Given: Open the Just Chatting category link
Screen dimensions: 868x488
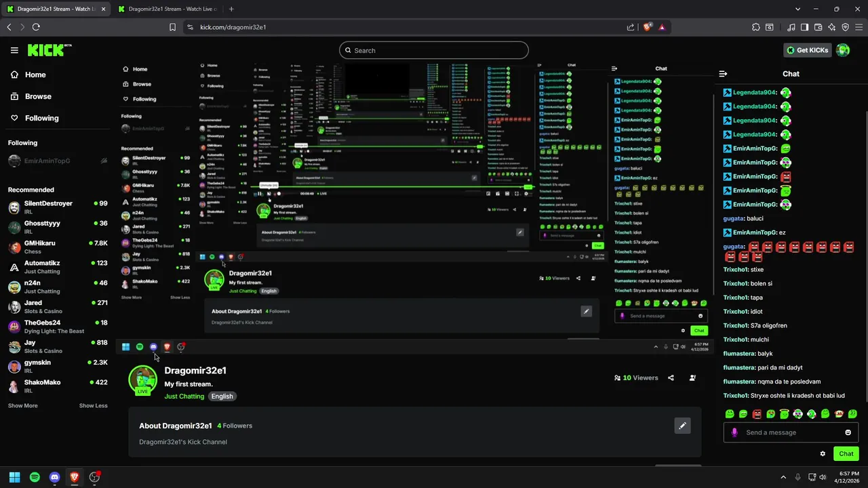Looking at the screenshot, I should (x=184, y=396).
